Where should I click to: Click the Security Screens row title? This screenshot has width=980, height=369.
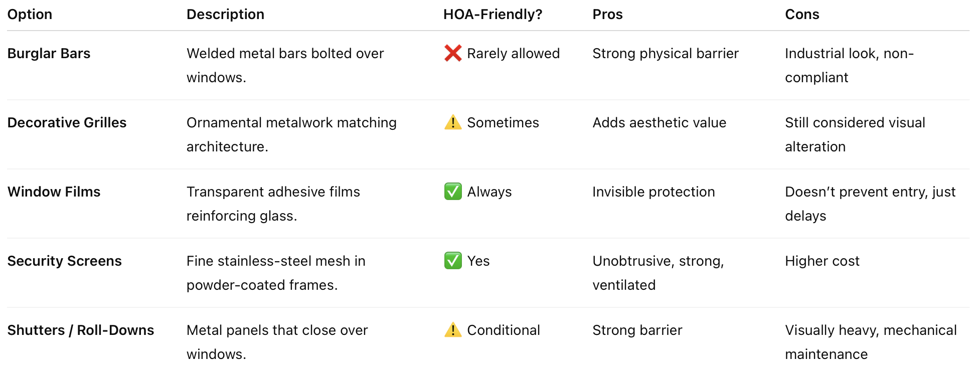[x=64, y=261]
